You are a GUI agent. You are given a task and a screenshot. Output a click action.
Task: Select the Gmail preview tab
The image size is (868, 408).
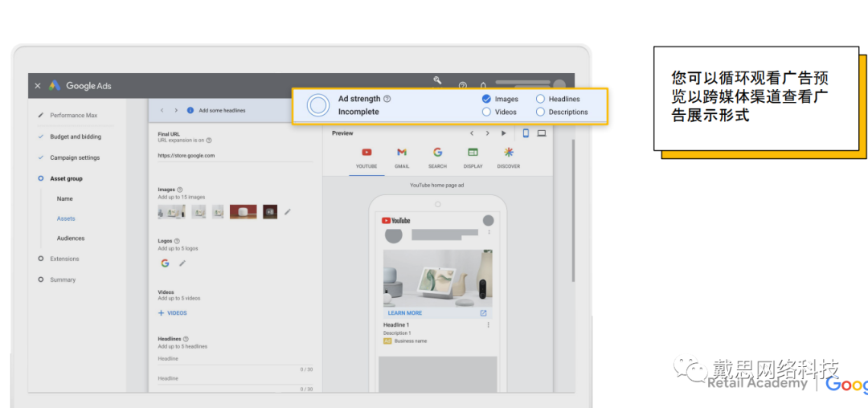[x=402, y=159]
